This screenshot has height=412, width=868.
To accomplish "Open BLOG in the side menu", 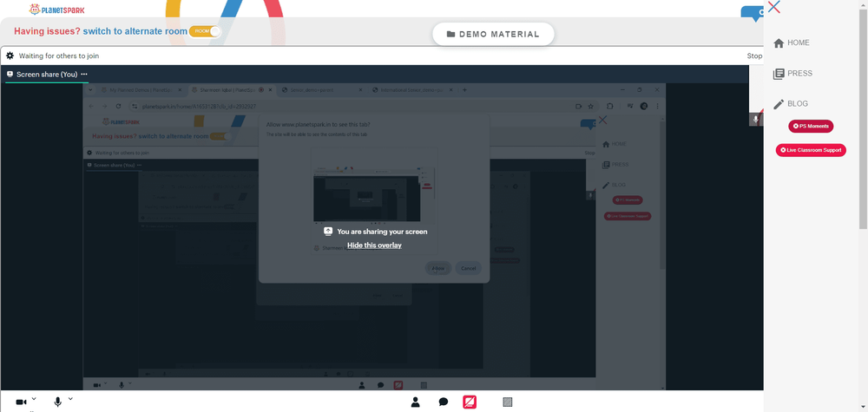I will click(791, 103).
